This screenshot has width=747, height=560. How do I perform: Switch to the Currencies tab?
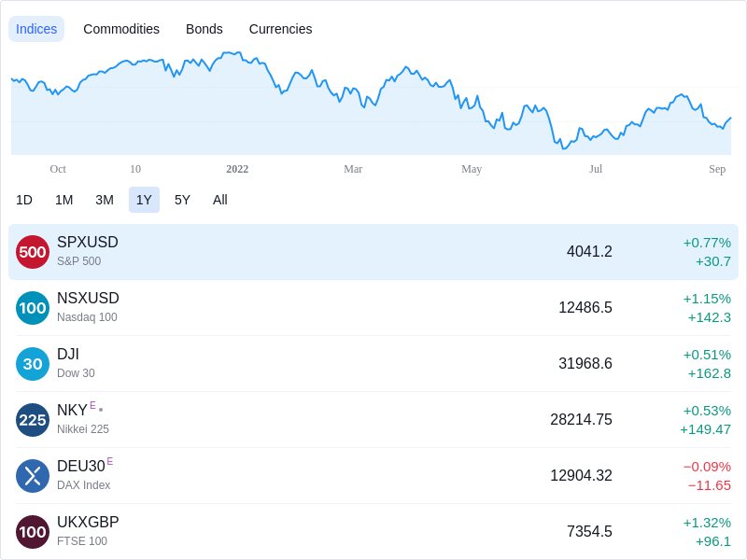(x=281, y=29)
